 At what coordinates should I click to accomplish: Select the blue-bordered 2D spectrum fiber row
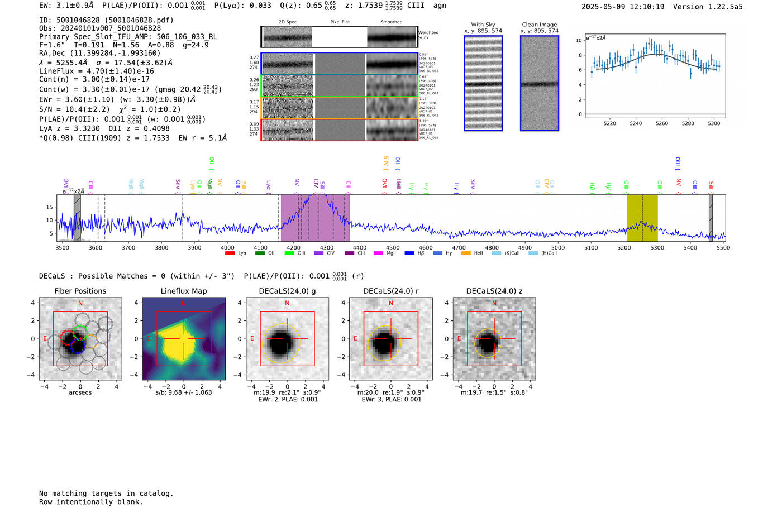click(340, 64)
